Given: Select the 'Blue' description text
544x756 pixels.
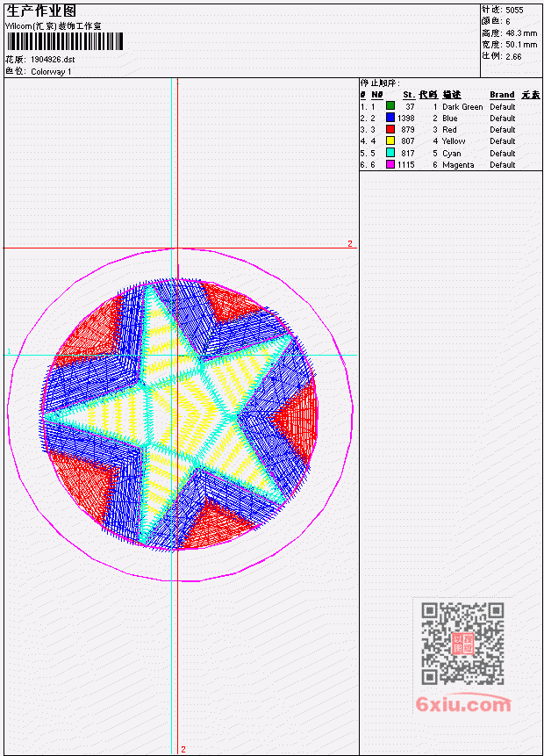Looking at the screenshot, I should coord(449,119).
